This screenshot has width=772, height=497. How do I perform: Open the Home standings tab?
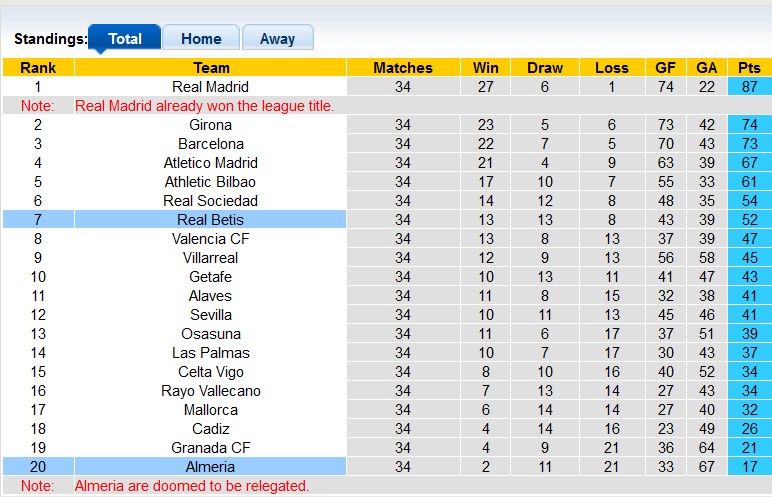201,39
